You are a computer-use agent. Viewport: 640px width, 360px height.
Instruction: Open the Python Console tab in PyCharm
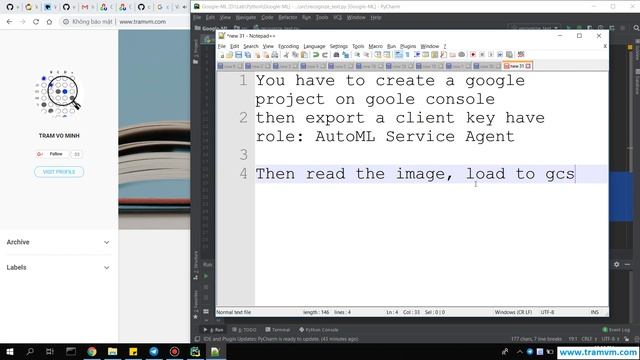tap(318, 329)
